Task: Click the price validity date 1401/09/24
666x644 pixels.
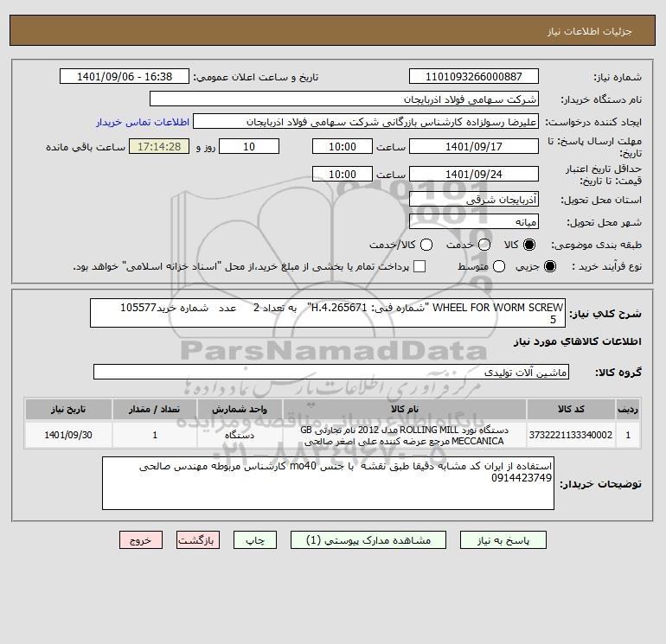Action: [x=474, y=174]
